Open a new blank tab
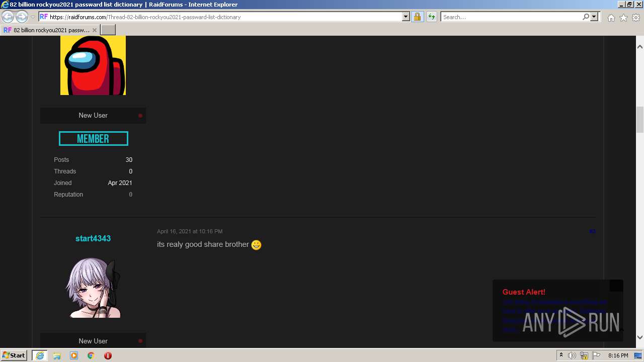The image size is (644, 362). click(108, 30)
